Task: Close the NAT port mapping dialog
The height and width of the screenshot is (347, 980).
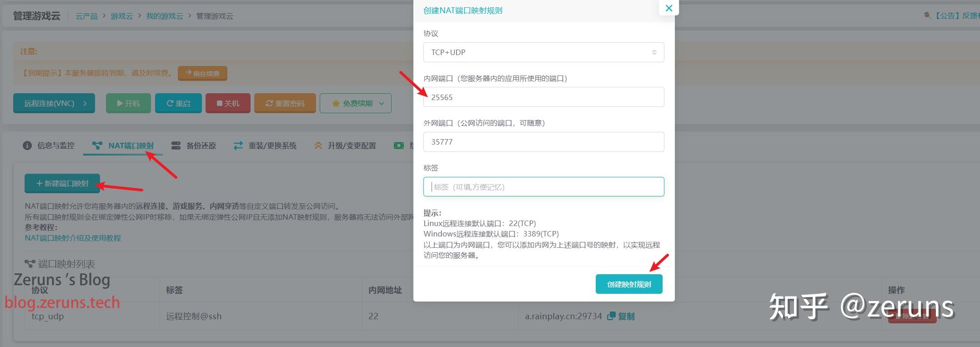Action: pos(668,8)
